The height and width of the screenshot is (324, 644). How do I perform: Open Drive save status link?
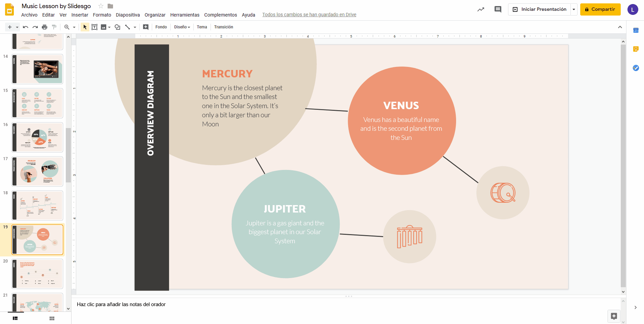309,15
